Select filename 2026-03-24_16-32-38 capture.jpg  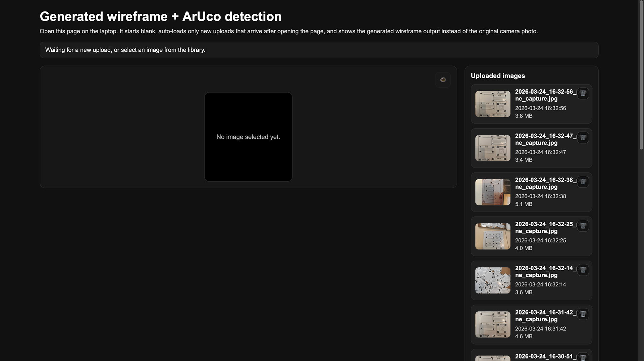[x=546, y=183]
